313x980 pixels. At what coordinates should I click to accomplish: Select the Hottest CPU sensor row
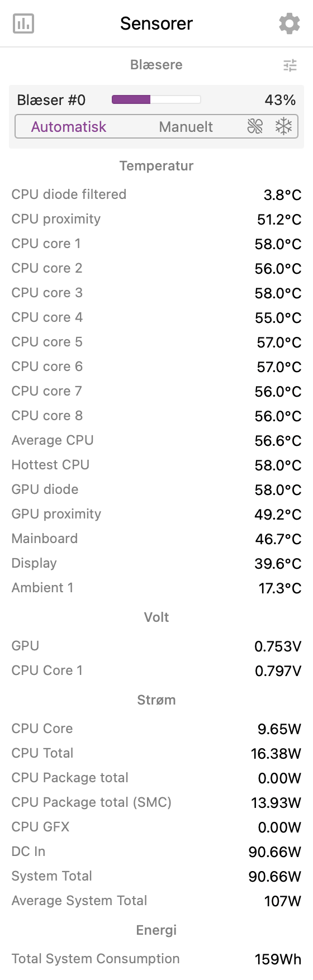click(x=156, y=465)
